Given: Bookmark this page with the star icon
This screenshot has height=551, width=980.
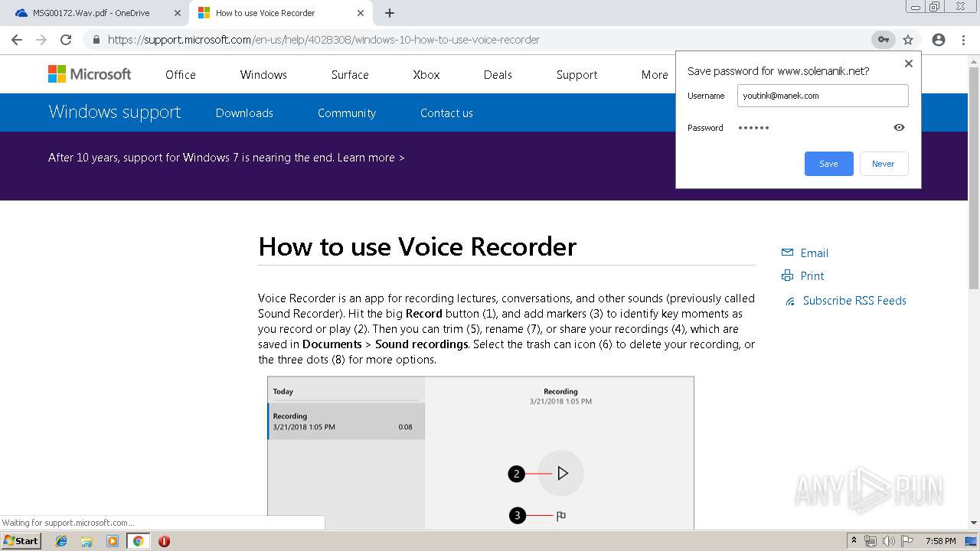Looking at the screenshot, I should [908, 40].
